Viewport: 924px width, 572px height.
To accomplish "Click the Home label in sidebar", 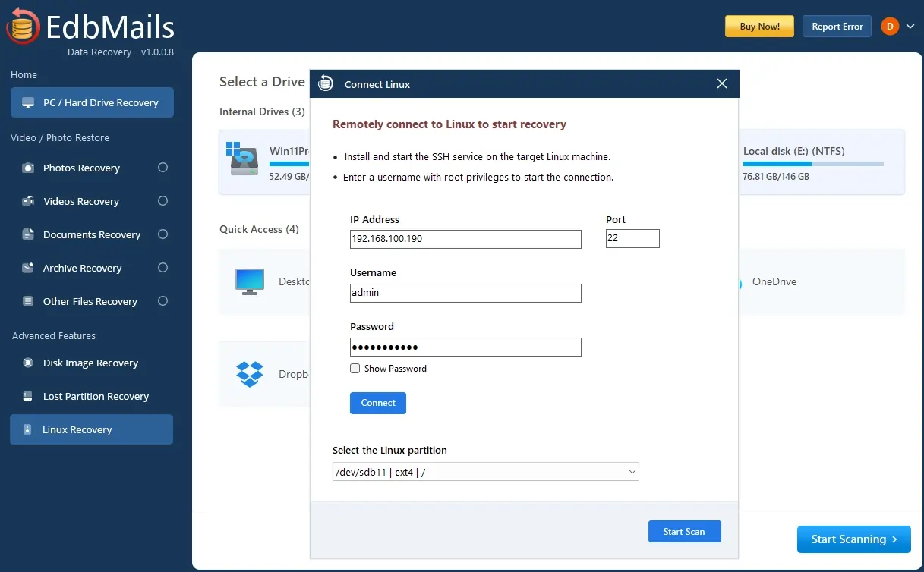I will [x=24, y=74].
